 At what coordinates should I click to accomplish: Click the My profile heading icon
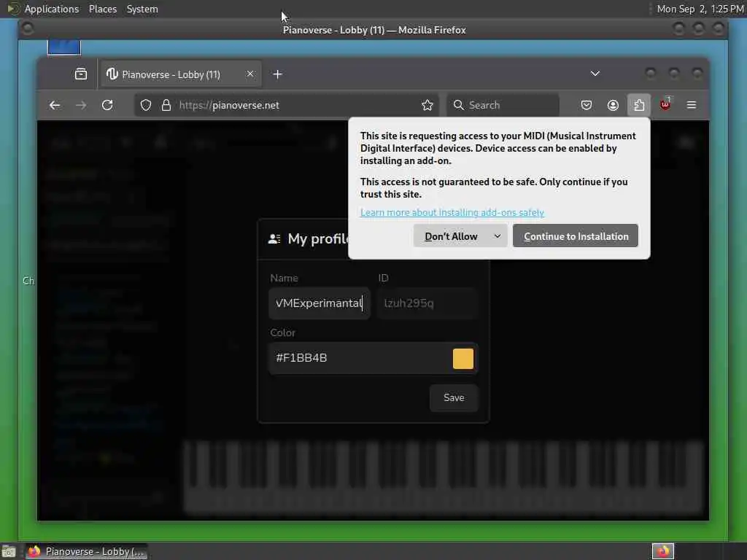tap(274, 238)
